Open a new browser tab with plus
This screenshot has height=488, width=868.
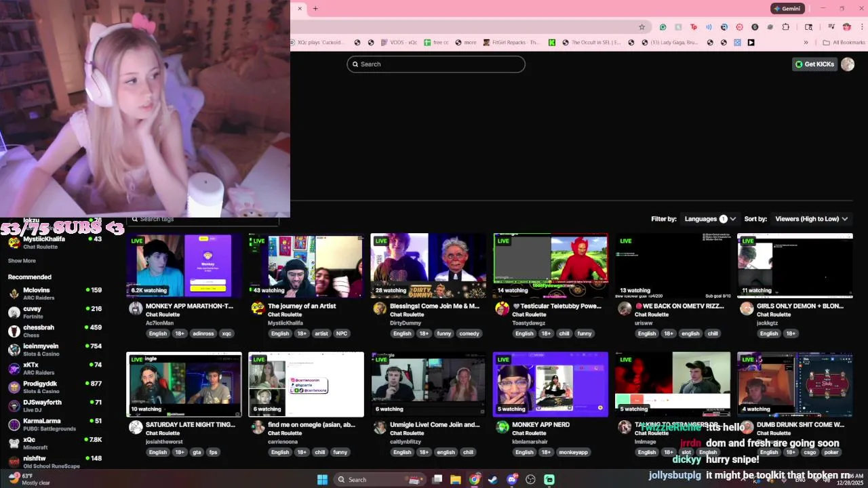tap(315, 8)
